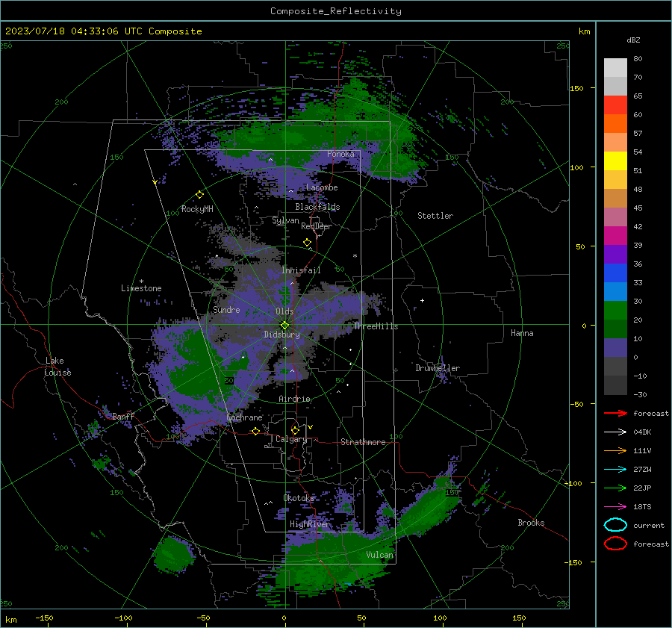Viewport: 672px width, 628px height.
Task: Click the Olds city label
Action: (x=284, y=311)
